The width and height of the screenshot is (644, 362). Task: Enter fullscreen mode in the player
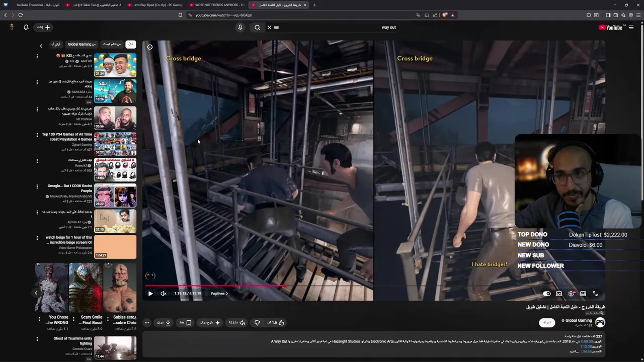coord(595,294)
